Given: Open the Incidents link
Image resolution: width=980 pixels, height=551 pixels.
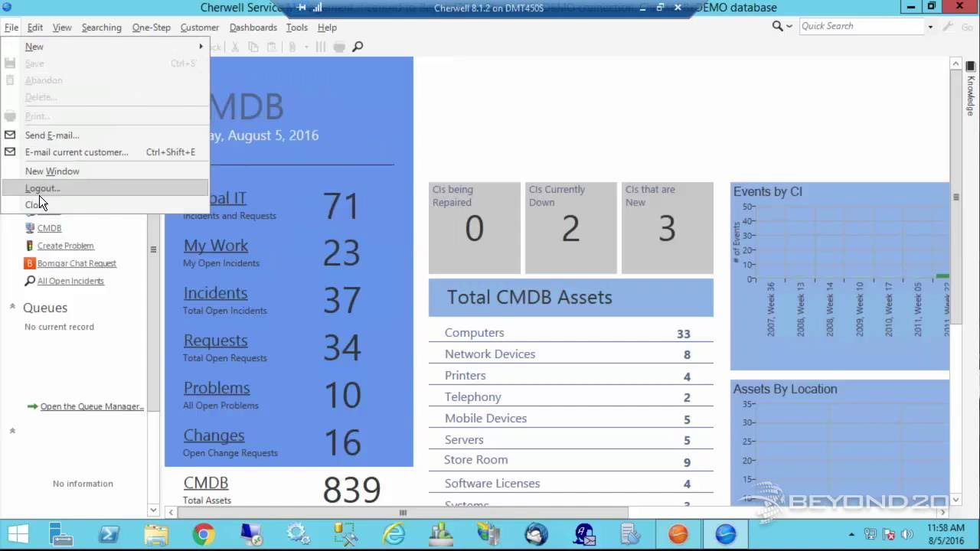Looking at the screenshot, I should tap(215, 293).
